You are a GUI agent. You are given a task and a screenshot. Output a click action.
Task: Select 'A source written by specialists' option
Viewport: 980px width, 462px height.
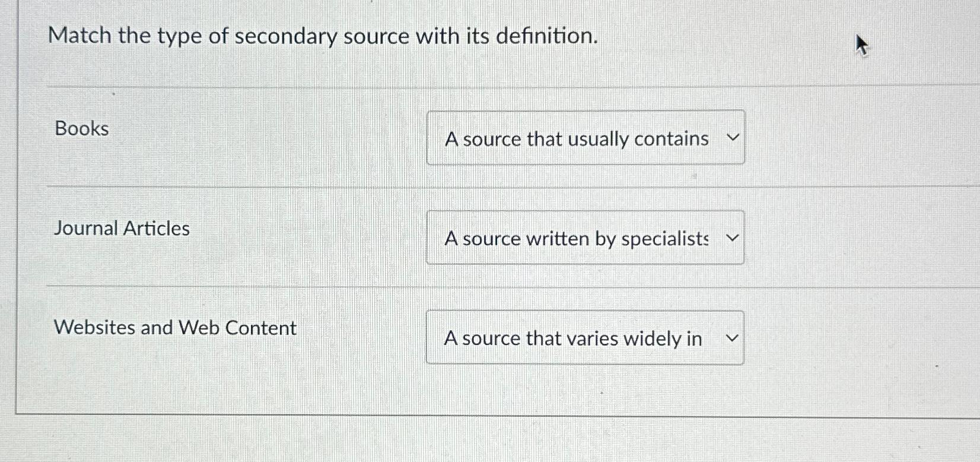577,238
